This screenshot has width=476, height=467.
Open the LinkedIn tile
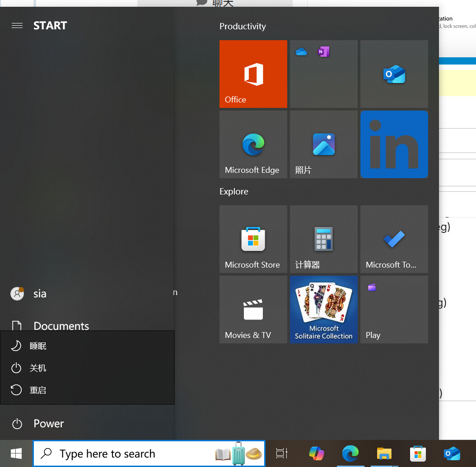(394, 144)
